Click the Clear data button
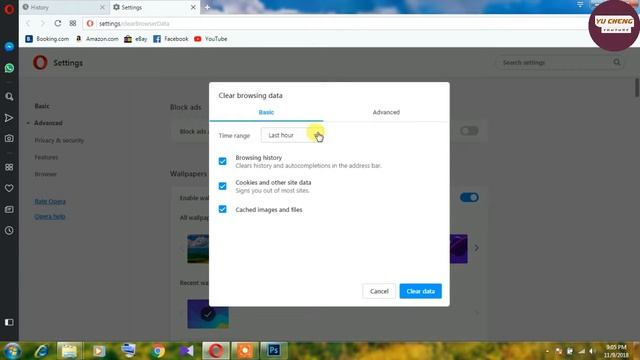The height and width of the screenshot is (360, 640). point(420,291)
